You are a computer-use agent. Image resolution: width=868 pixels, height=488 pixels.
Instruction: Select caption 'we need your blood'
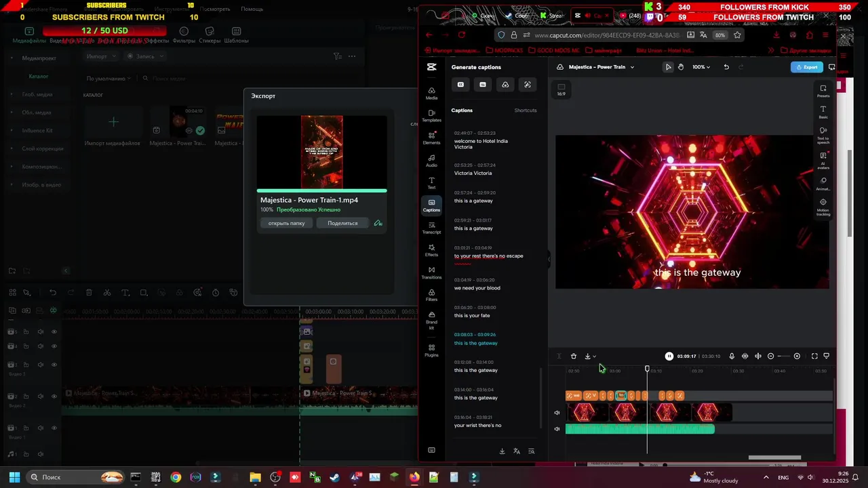477,288
